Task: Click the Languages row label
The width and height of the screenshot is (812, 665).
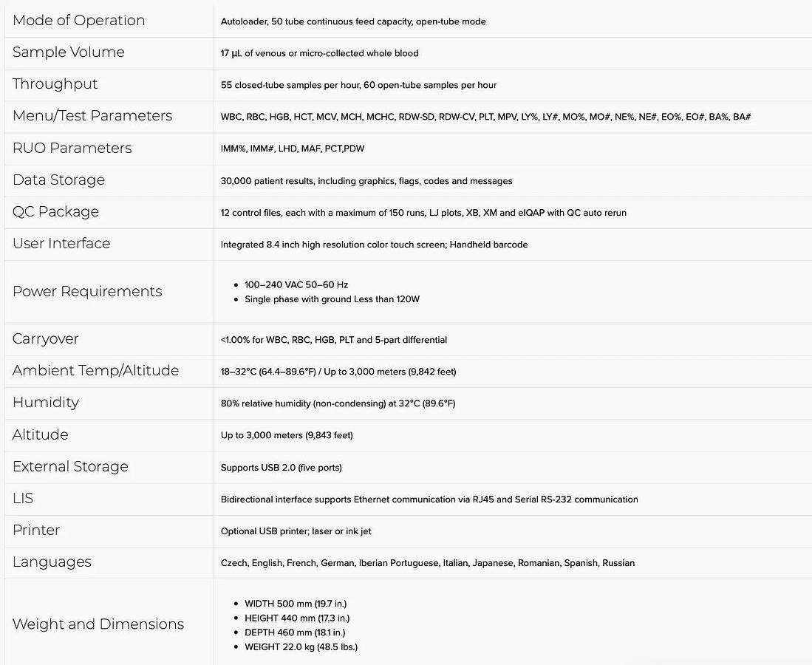Action: click(x=52, y=562)
